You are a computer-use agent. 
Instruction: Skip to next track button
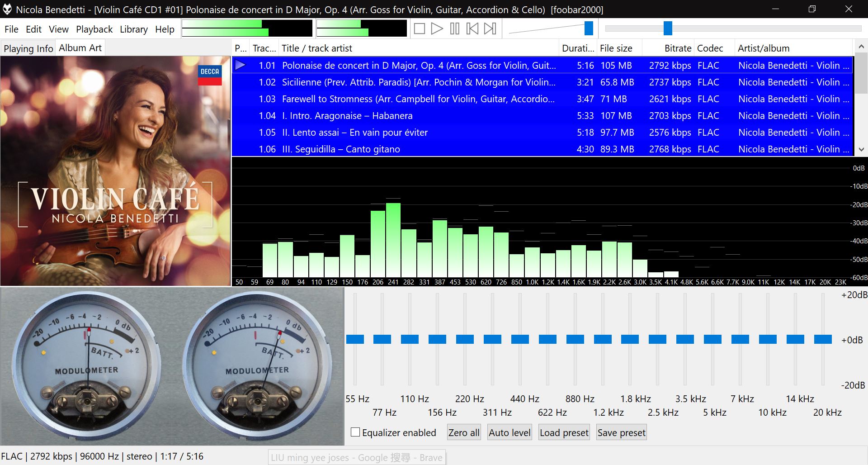[490, 29]
